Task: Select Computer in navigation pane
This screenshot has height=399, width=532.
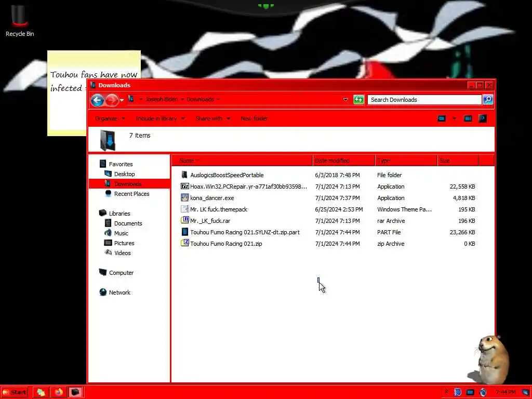Action: pyautogui.click(x=121, y=272)
